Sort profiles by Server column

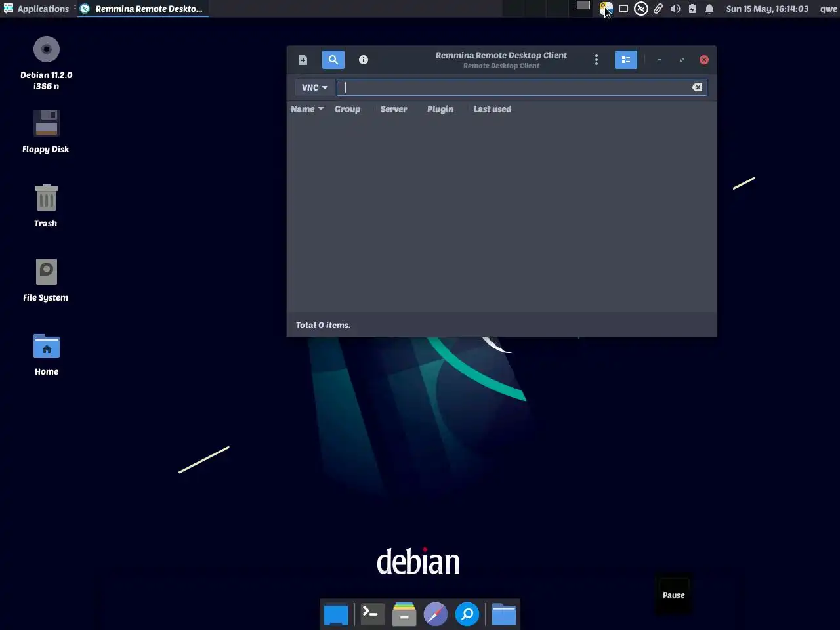point(394,109)
